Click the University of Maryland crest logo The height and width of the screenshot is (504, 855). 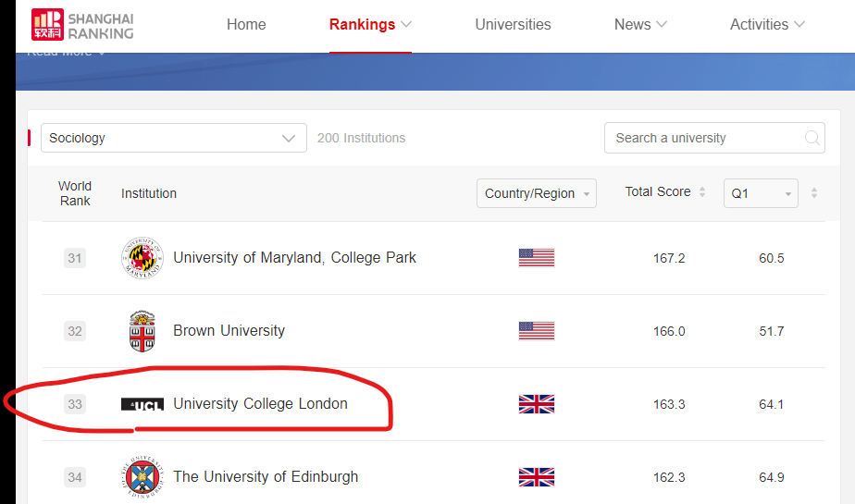tap(142, 258)
